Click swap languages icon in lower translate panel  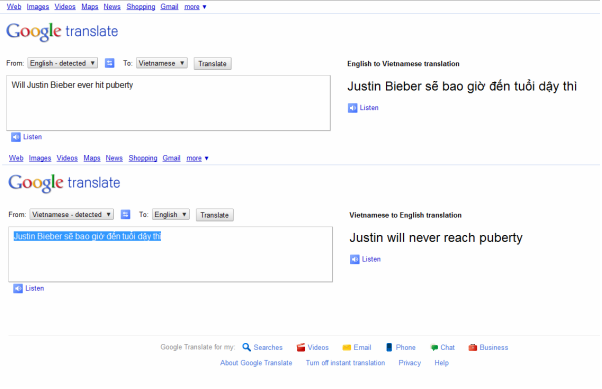tap(125, 214)
